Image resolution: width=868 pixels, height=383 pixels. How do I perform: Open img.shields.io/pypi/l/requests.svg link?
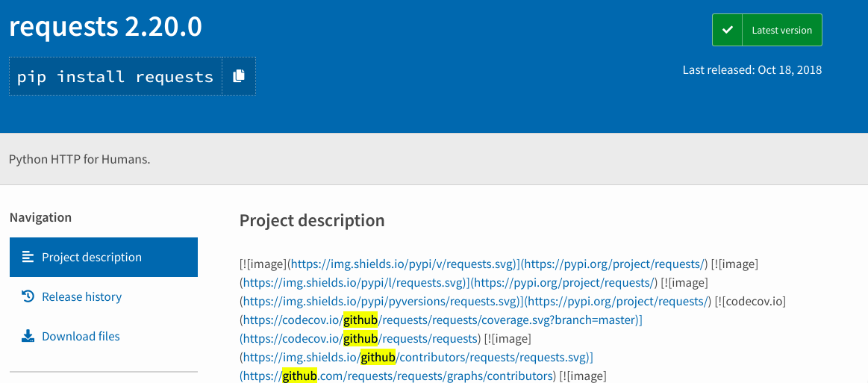353,283
